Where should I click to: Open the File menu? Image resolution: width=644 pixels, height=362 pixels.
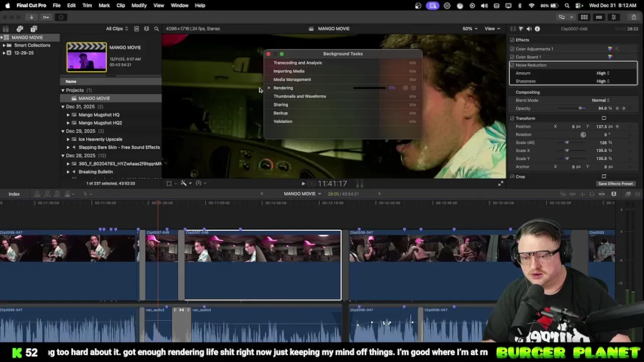coord(56,5)
